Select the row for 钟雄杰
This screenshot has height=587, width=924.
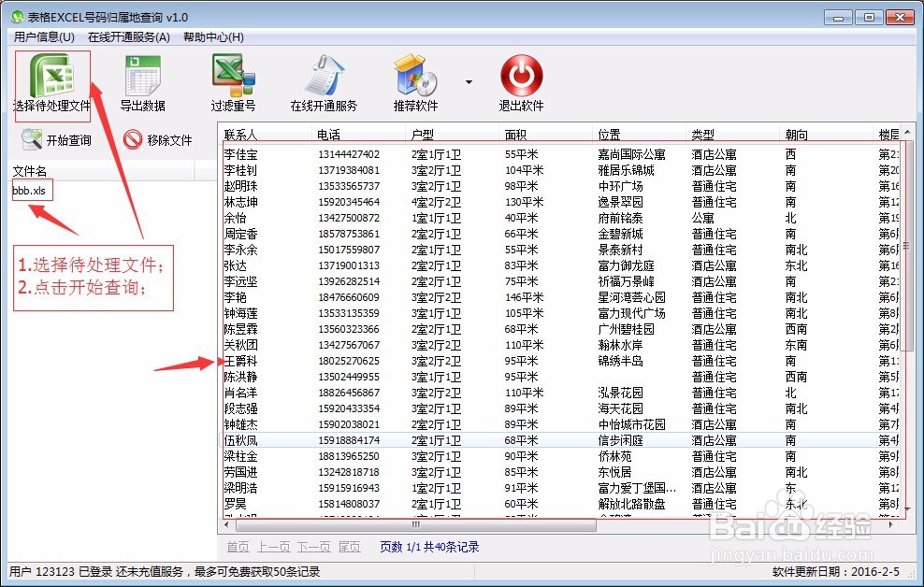pos(559,424)
